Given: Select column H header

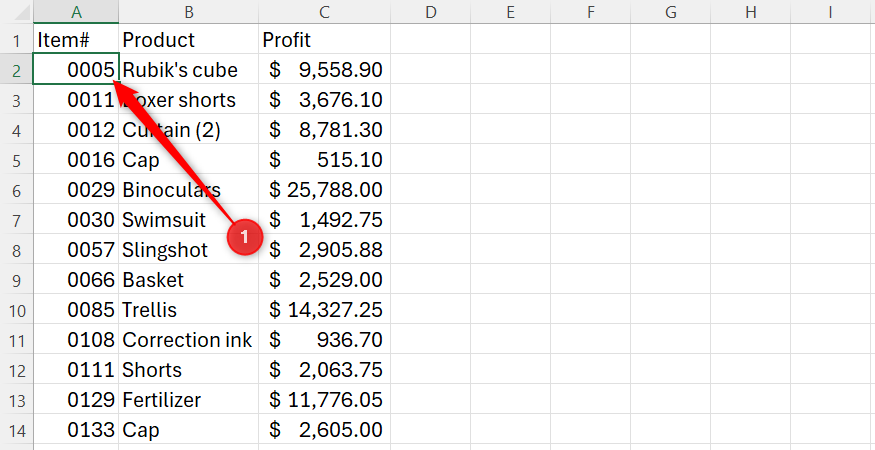Looking at the screenshot, I should (750, 12).
